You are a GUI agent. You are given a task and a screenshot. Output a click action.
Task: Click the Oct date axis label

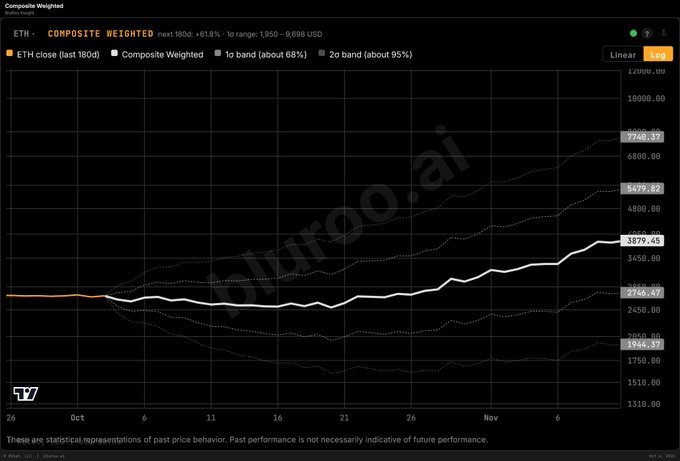pyautogui.click(x=78, y=418)
